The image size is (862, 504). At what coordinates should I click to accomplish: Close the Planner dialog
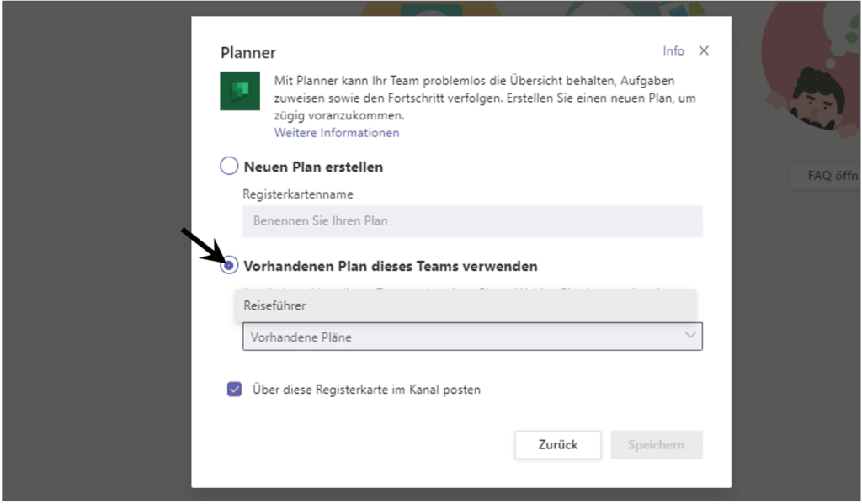click(704, 50)
